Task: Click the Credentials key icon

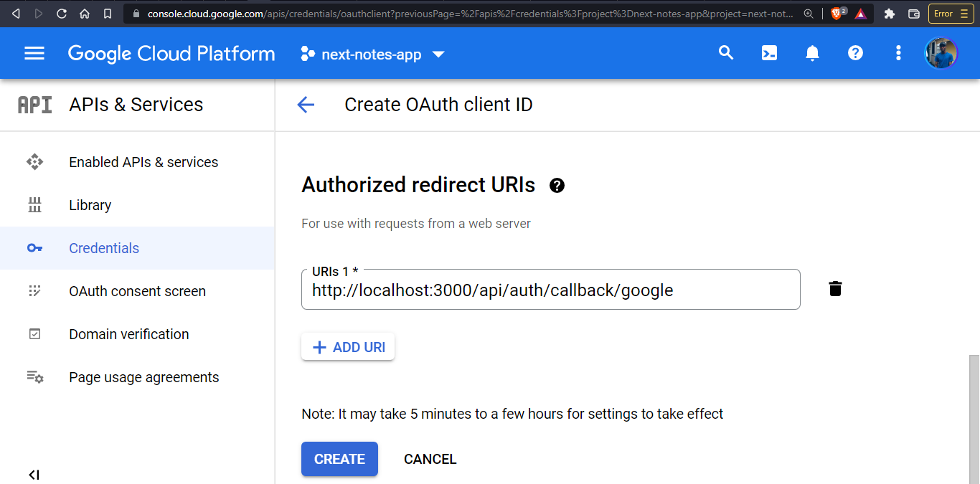Action: 34,248
